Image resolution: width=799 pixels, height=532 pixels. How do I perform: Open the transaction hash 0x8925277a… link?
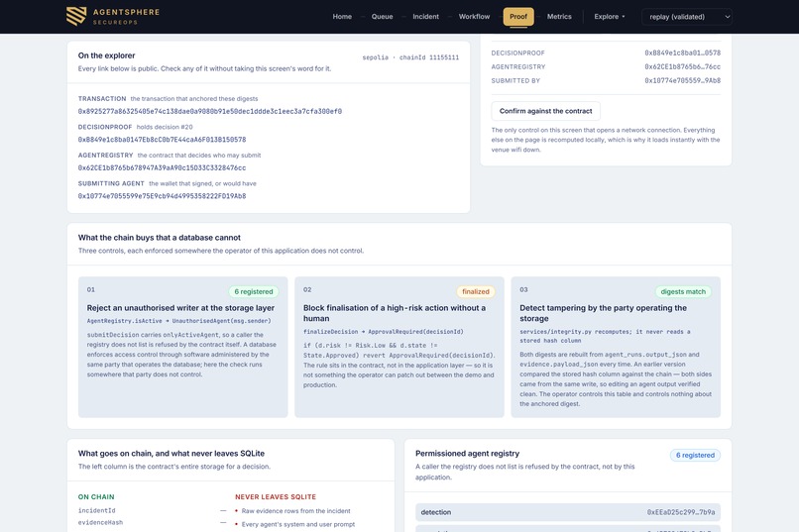click(x=210, y=112)
